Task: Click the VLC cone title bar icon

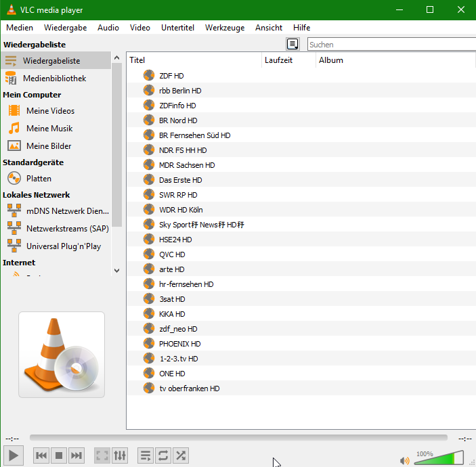Action: 12,9
